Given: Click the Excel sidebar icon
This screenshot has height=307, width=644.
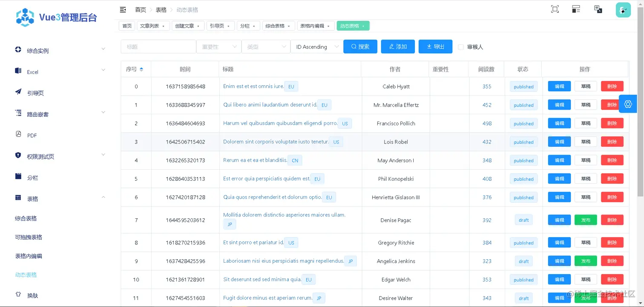Looking at the screenshot, I should pyautogui.click(x=18, y=71).
